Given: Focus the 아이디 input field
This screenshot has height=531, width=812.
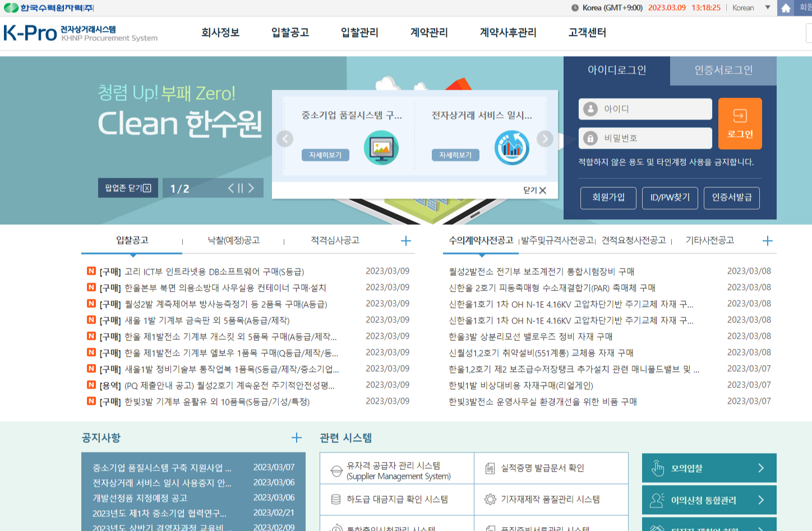Looking at the screenshot, I should 645,109.
